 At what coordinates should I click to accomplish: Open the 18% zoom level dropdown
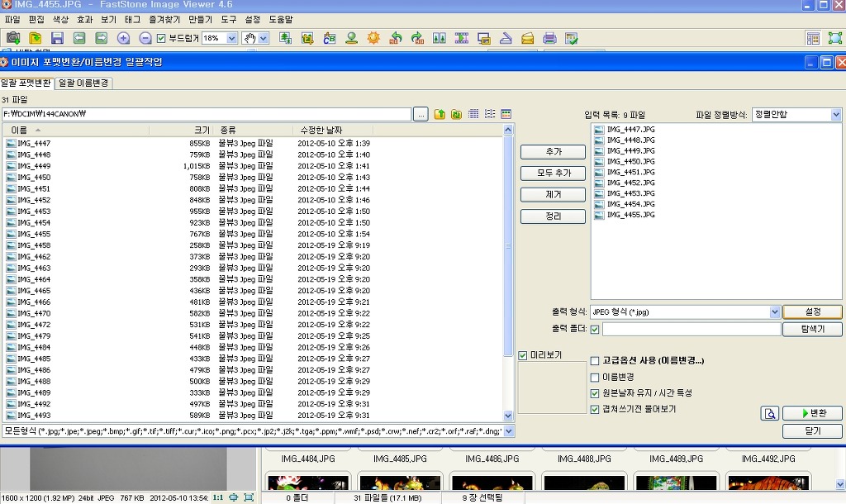[x=231, y=38]
